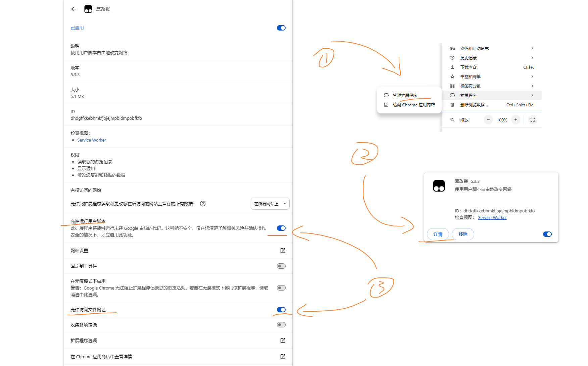Choose 下载内容 from the Chrome menu
The width and height of the screenshot is (588, 366).
coord(469,67)
